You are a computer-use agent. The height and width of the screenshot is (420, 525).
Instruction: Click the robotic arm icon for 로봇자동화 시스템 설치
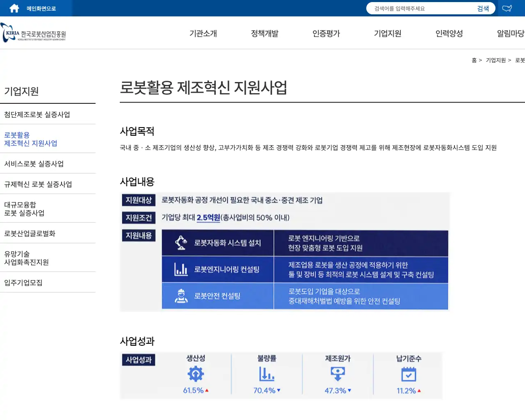point(181,243)
